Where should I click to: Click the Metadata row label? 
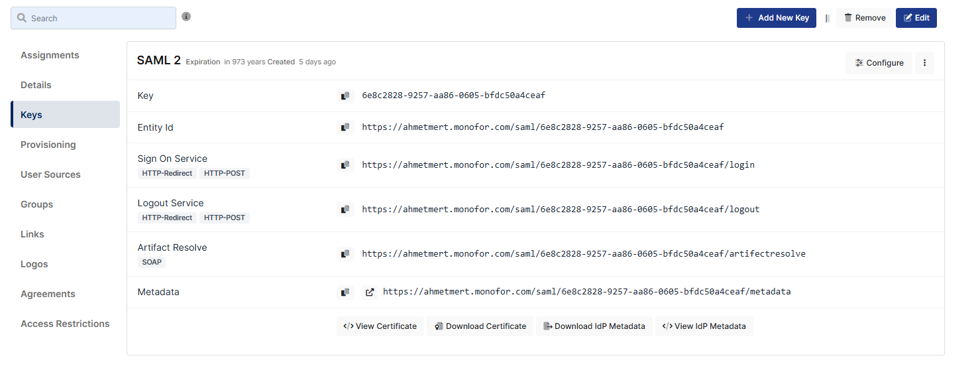click(x=158, y=292)
